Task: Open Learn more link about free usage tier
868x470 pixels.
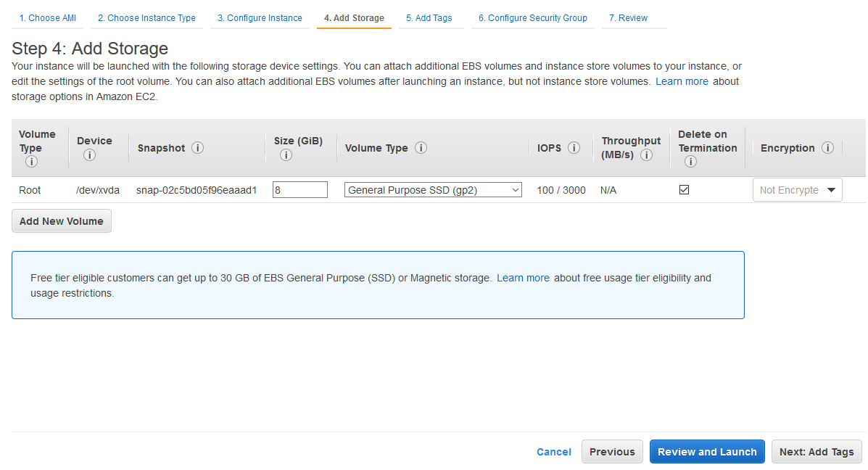Action: [x=523, y=278]
